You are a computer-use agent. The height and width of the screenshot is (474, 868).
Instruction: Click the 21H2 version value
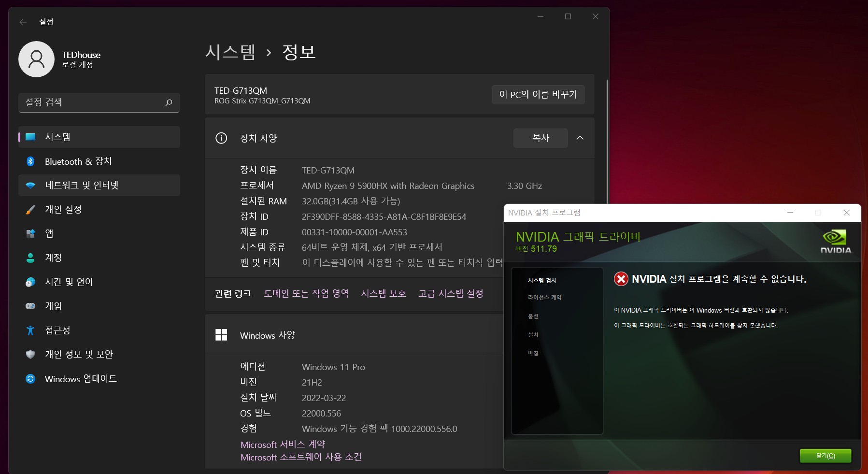tap(312, 383)
